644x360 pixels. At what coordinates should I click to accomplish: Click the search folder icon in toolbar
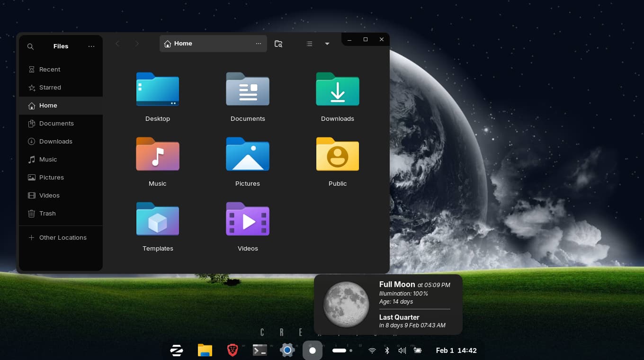[x=278, y=44]
